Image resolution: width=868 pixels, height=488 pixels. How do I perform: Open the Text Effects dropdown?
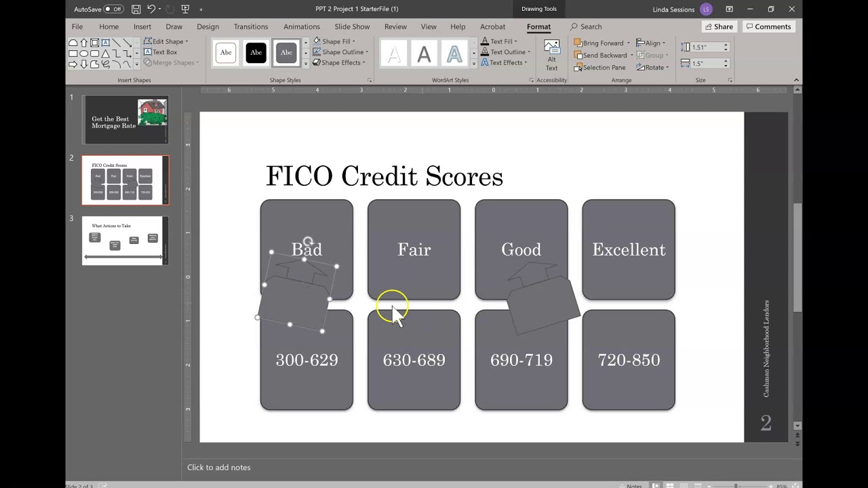tap(503, 63)
